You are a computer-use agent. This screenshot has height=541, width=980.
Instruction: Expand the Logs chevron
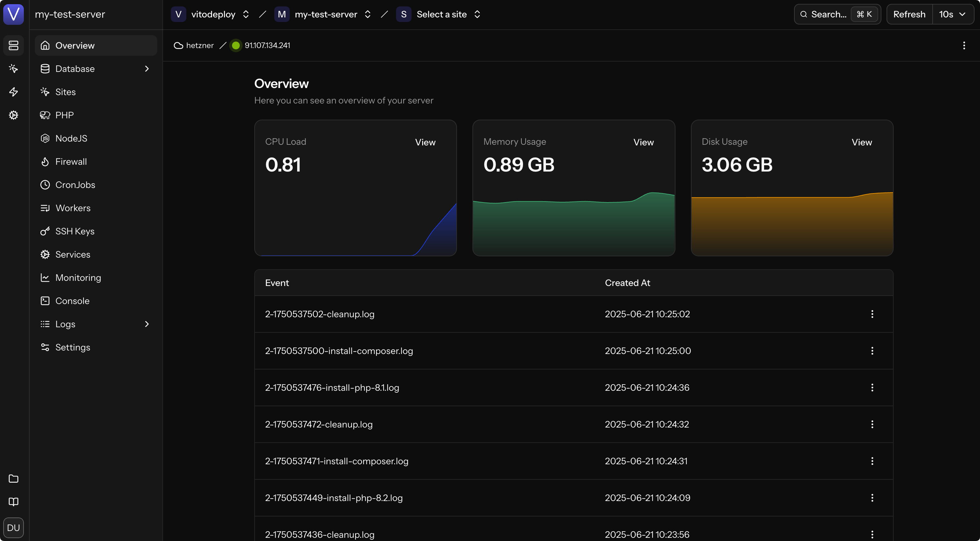pos(147,324)
